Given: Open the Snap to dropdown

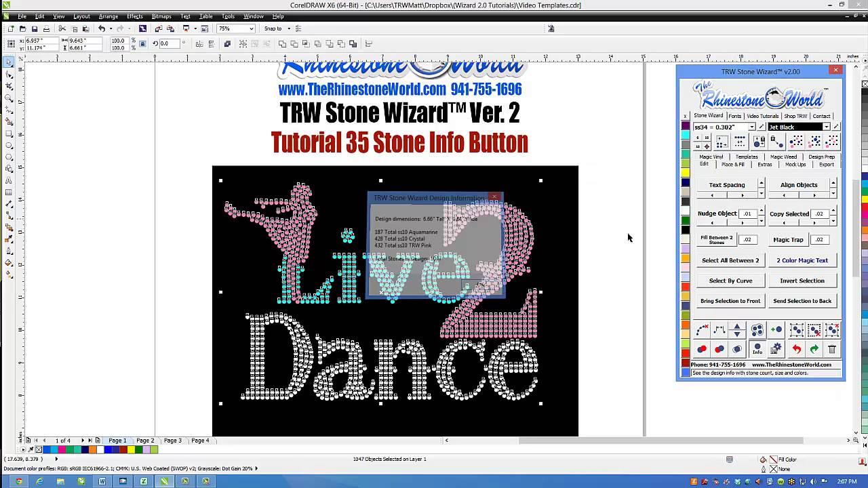Looking at the screenshot, I should pos(290,28).
